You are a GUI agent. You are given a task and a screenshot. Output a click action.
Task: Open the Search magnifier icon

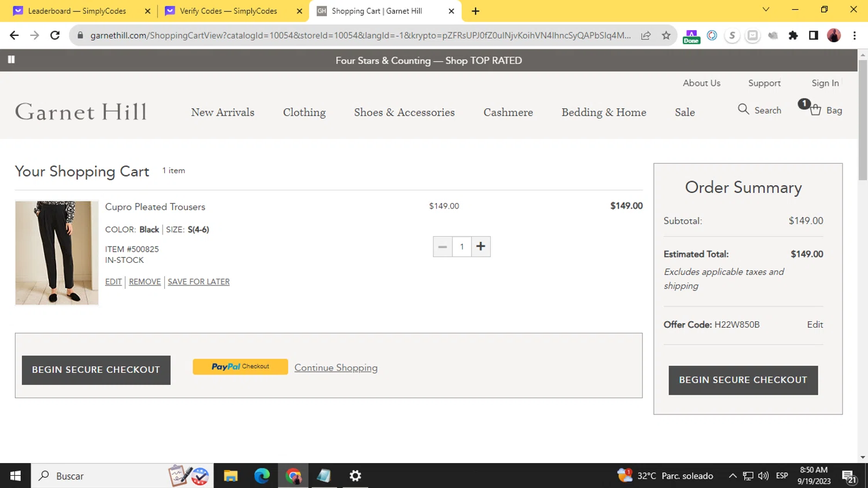pyautogui.click(x=744, y=109)
